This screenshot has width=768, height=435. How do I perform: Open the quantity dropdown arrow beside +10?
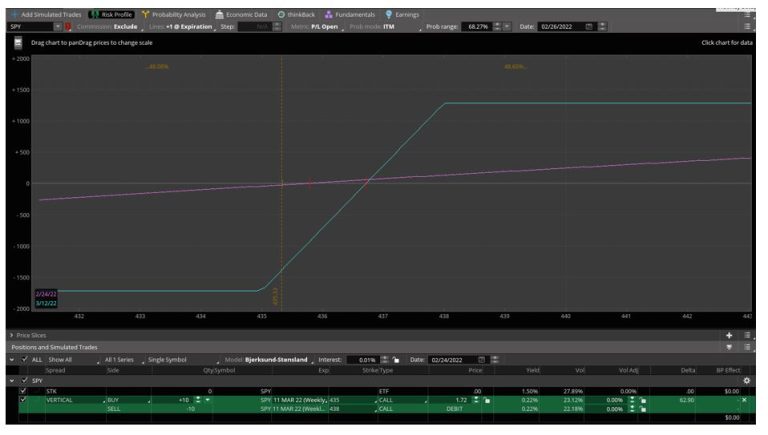[207, 400]
